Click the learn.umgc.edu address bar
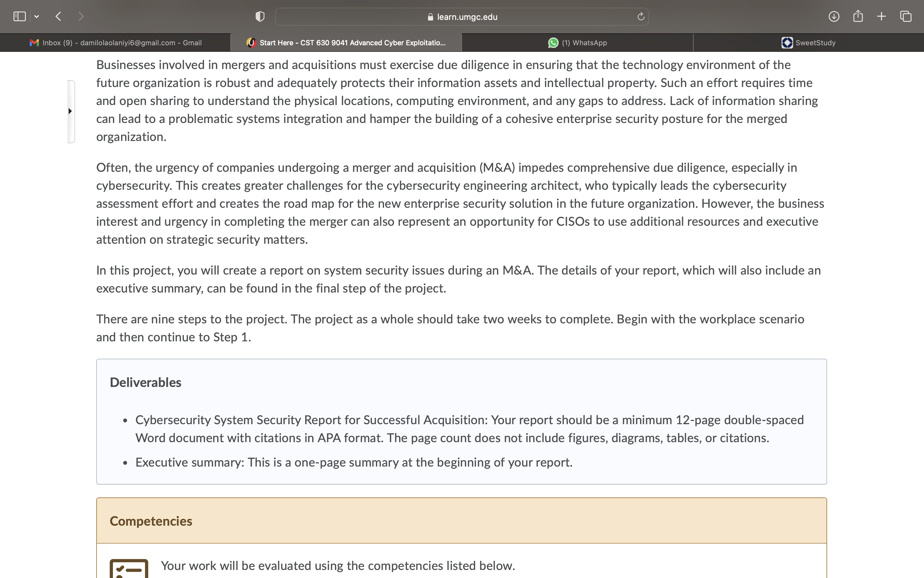Screen dimensions: 924x578 [x=462, y=17]
